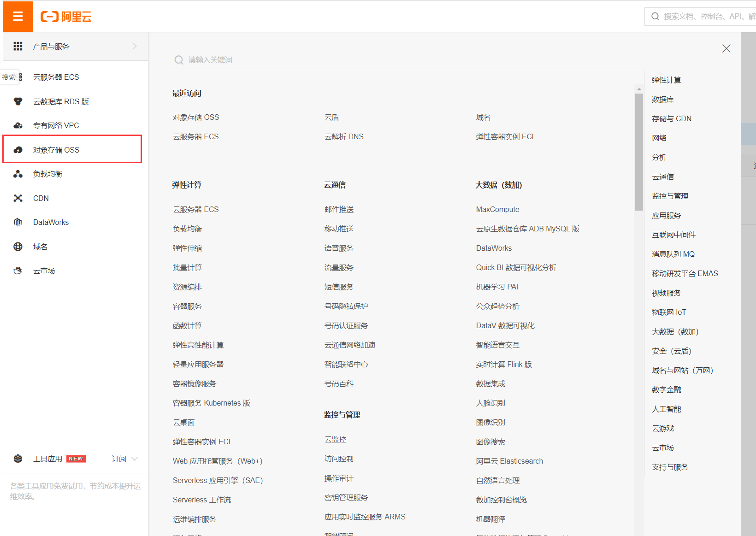Jump to 分析 category on right
The width and height of the screenshot is (756, 536).
(x=659, y=157)
